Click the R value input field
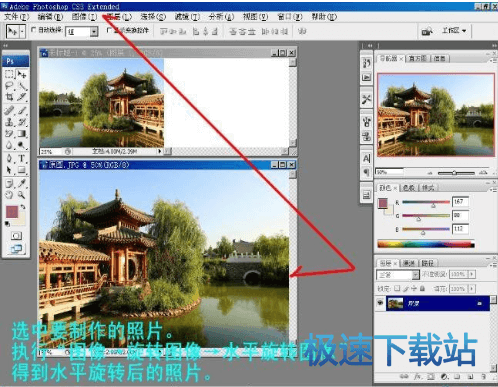Screen dimensions: 498x387 pyautogui.click(x=460, y=202)
